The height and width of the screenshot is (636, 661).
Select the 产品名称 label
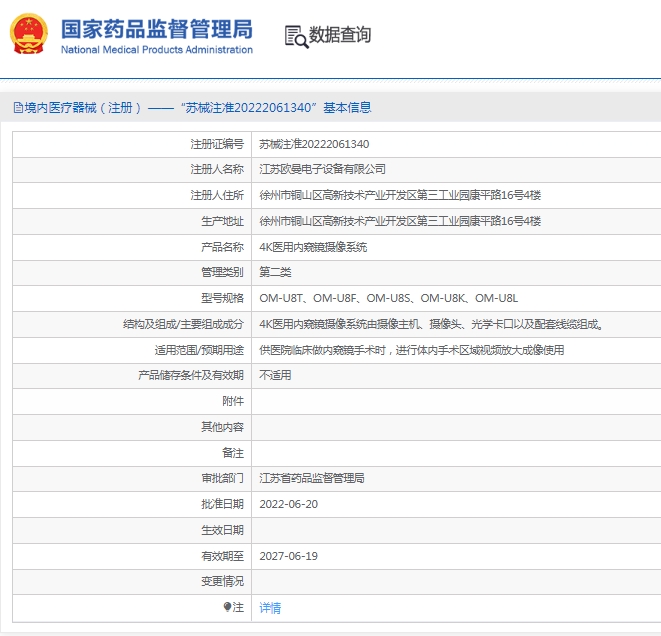click(222, 247)
